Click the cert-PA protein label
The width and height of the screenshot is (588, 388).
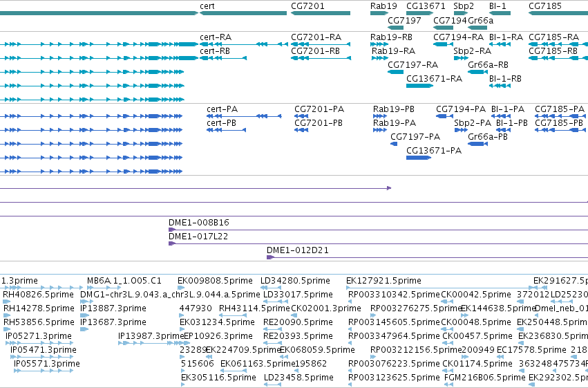(222, 109)
